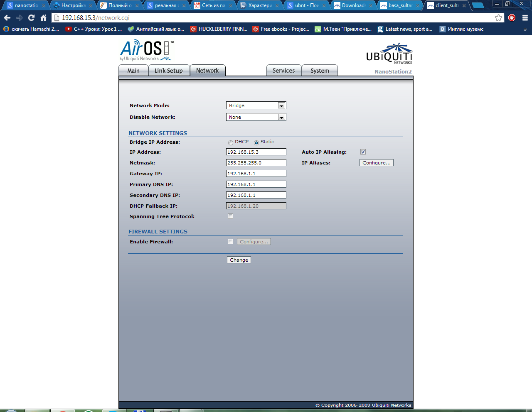The image size is (532, 412).
Task: Open IP Aliases Configure... button
Action: point(377,163)
